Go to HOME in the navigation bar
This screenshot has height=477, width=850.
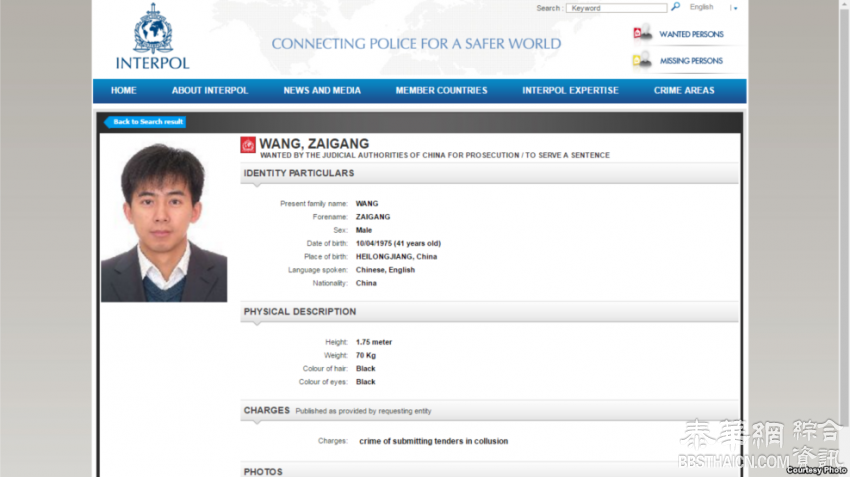[124, 91]
